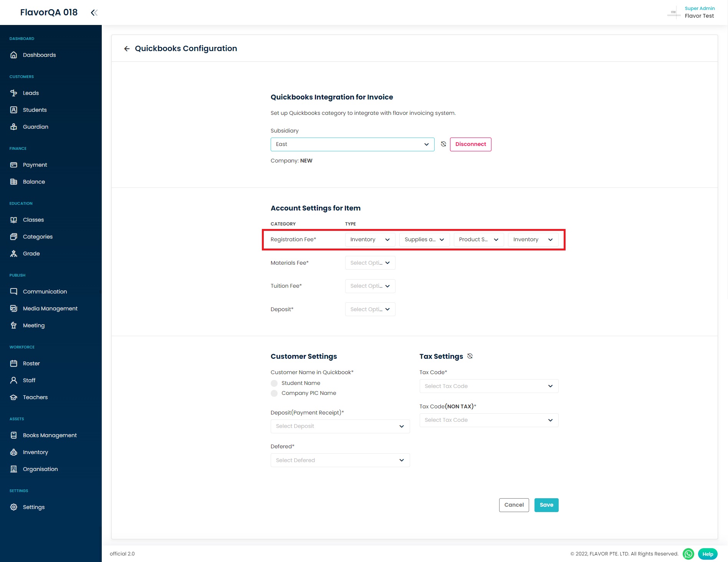Image resolution: width=728 pixels, height=562 pixels.
Task: Click the 'official 2.0' version text
Action: [122, 554]
